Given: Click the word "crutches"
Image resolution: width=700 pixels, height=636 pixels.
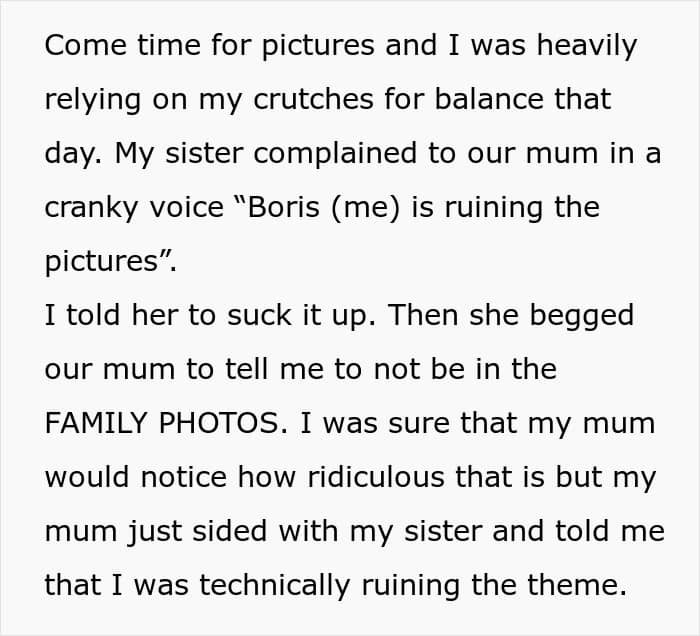Looking at the screenshot, I should point(313,99).
